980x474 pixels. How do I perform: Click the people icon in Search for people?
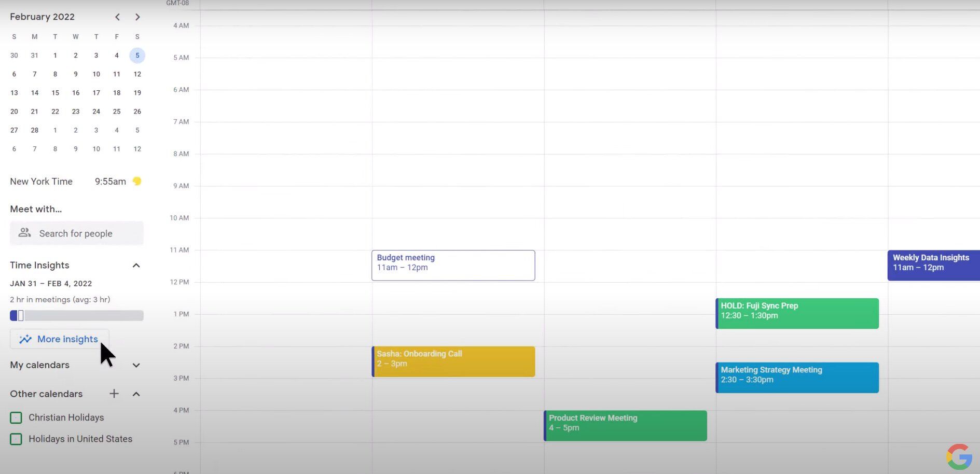click(x=24, y=233)
